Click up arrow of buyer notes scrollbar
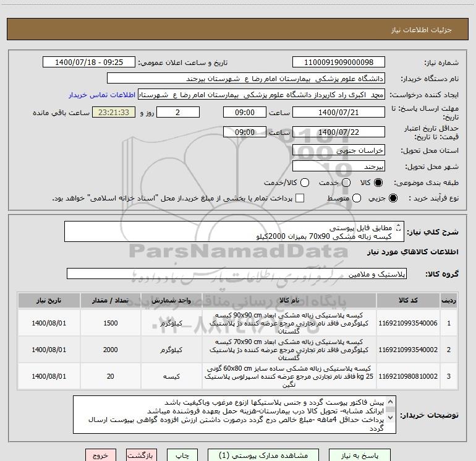476x461 pixels. pos(391,402)
